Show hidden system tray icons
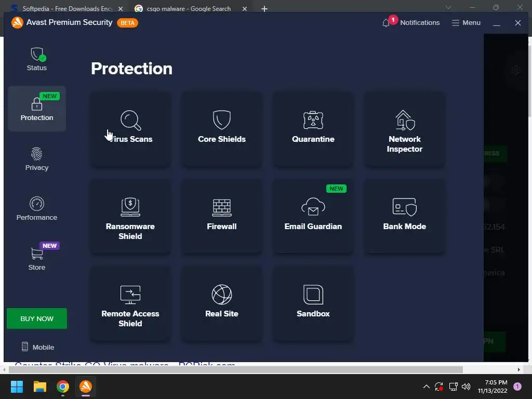 click(x=427, y=387)
